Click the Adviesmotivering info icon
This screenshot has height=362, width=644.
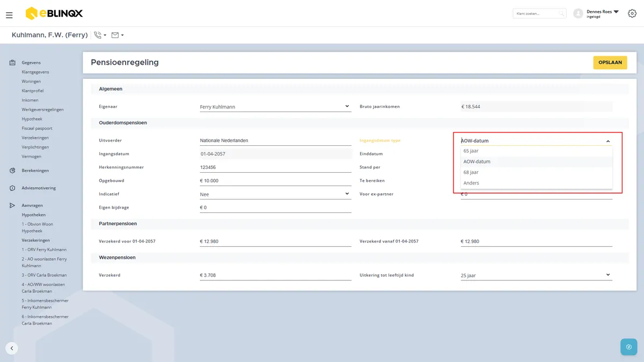(12, 188)
